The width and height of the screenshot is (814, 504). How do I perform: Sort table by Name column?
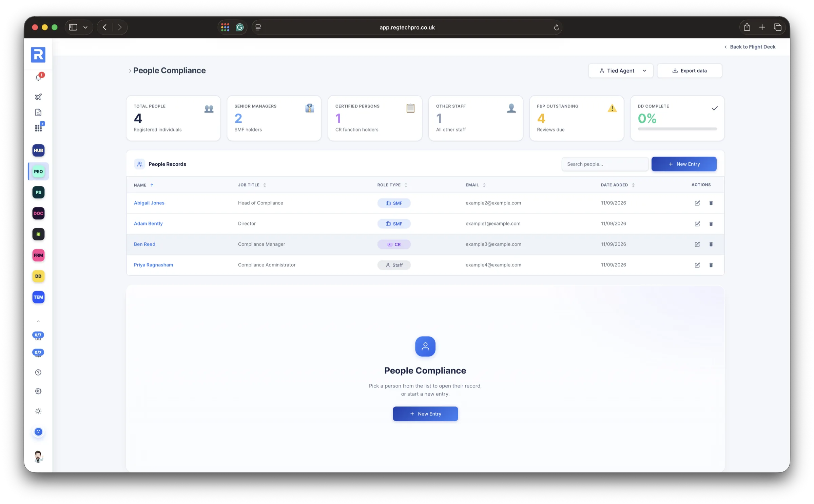pos(144,185)
